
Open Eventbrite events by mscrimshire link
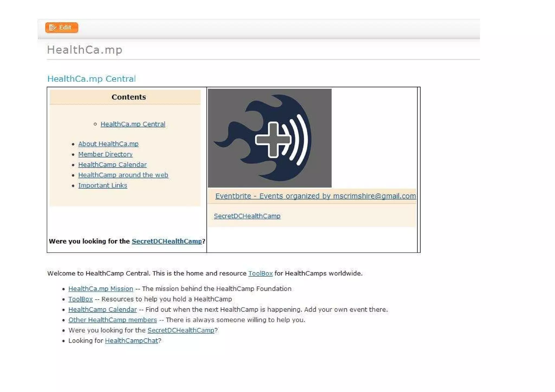point(315,196)
